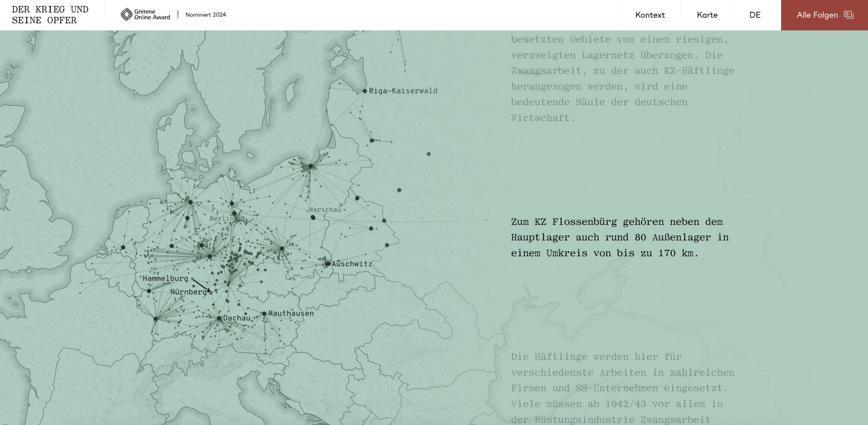Click the Grimme Online Award logo icon

click(126, 15)
